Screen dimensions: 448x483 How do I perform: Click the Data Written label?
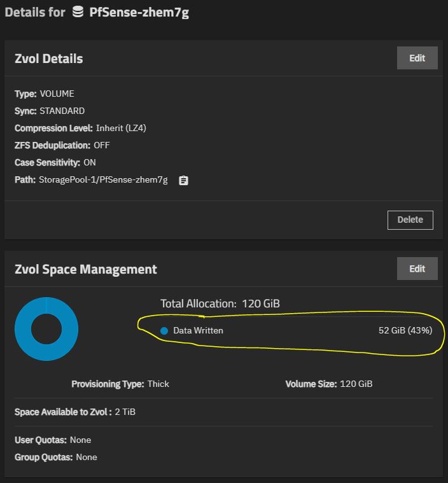[x=198, y=330]
